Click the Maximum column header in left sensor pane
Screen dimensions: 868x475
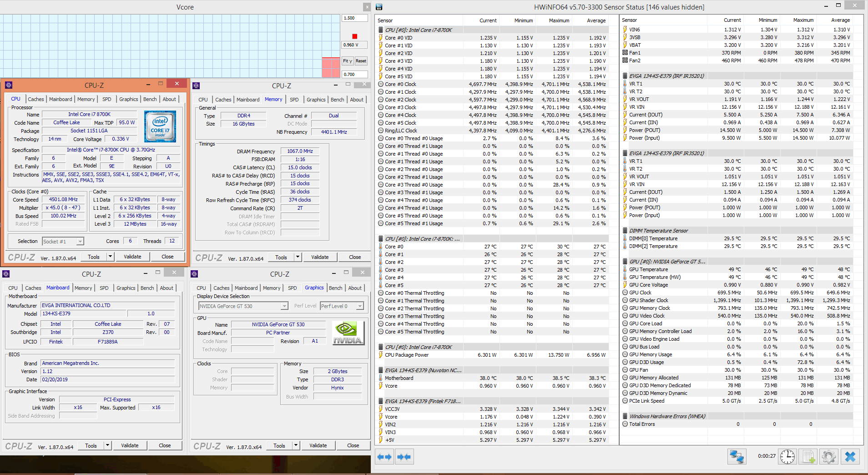coord(554,20)
